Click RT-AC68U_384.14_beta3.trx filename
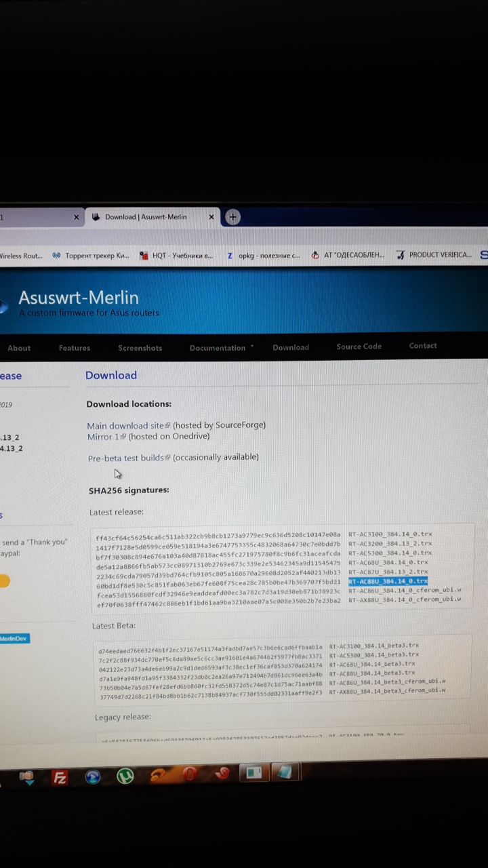 tap(372, 664)
